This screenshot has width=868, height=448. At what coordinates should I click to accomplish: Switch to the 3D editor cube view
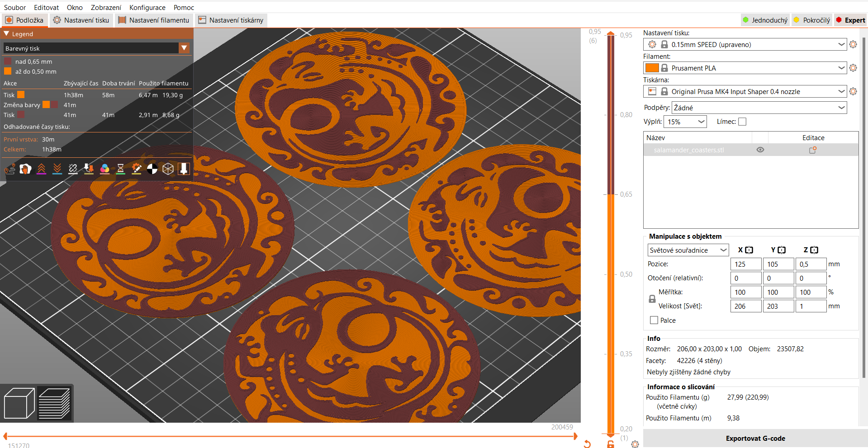click(19, 403)
